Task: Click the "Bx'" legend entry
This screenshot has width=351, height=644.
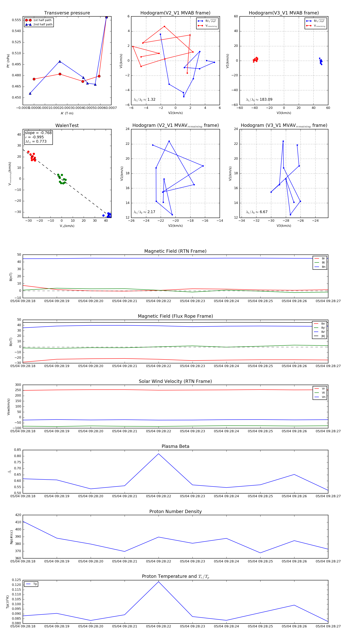Action: pos(320,324)
